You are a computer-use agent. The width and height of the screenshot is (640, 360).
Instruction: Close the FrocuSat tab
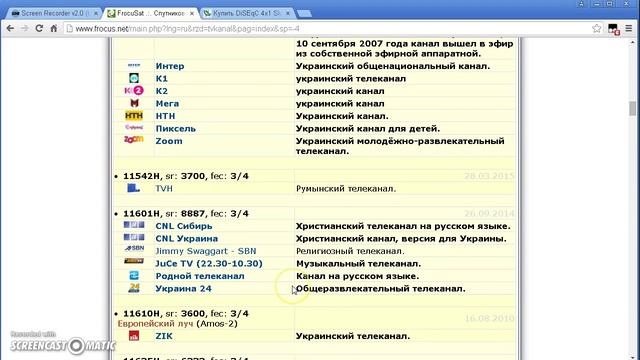pyautogui.click(x=192, y=13)
